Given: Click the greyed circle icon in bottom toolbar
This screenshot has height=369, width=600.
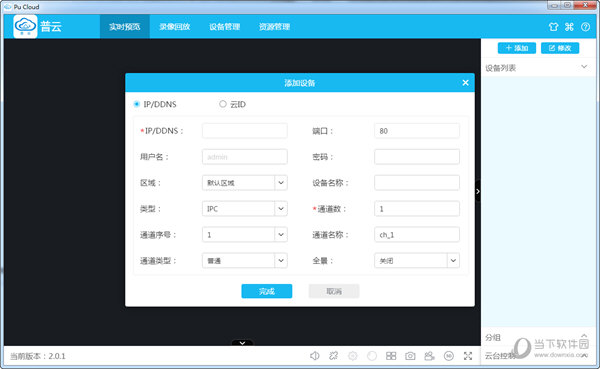Looking at the screenshot, I should (x=372, y=356).
